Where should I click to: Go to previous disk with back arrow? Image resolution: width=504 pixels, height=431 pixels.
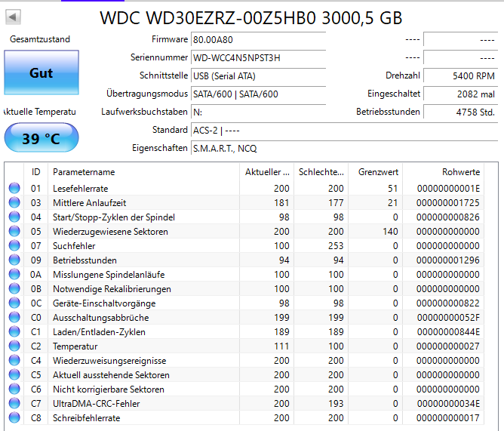13,17
